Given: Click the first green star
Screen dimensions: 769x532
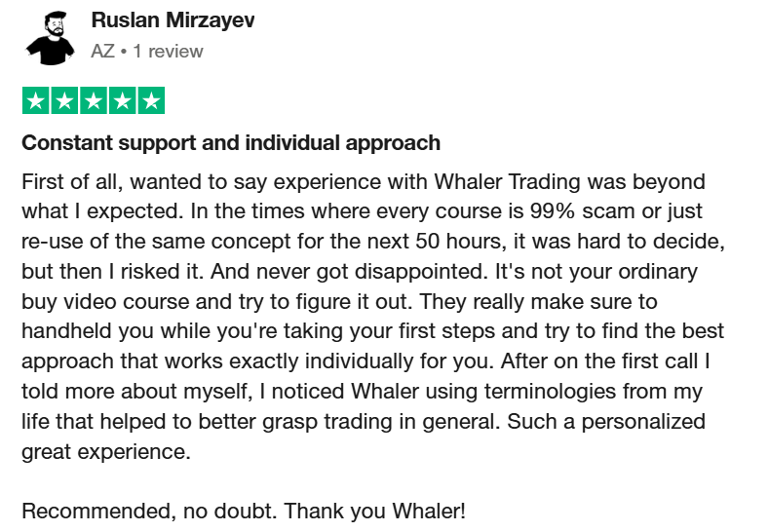Looking at the screenshot, I should [35, 100].
